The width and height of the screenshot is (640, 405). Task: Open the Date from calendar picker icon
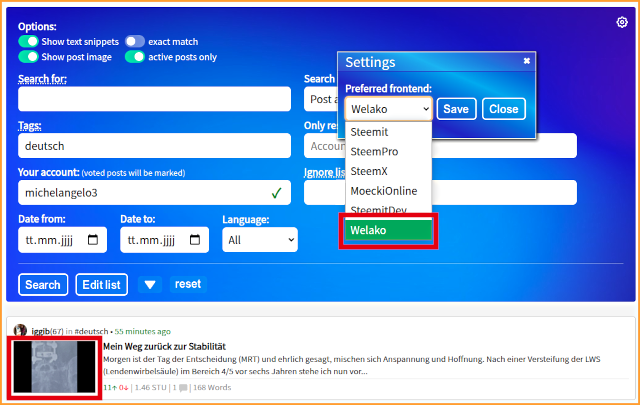93,239
